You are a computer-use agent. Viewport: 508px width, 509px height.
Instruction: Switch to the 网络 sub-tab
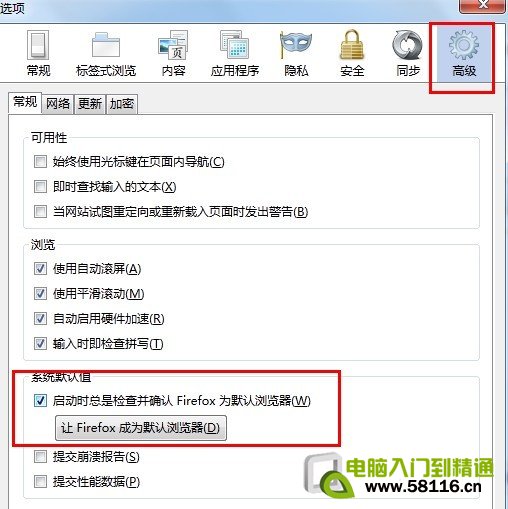click(x=58, y=104)
